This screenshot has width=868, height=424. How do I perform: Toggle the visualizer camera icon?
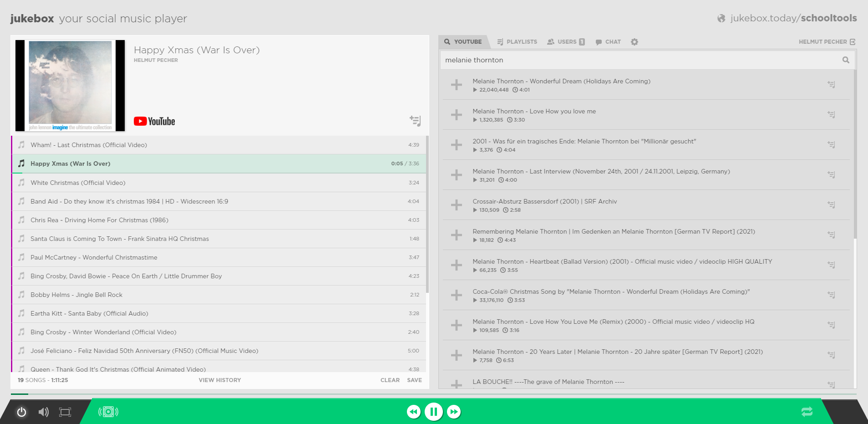(x=108, y=411)
